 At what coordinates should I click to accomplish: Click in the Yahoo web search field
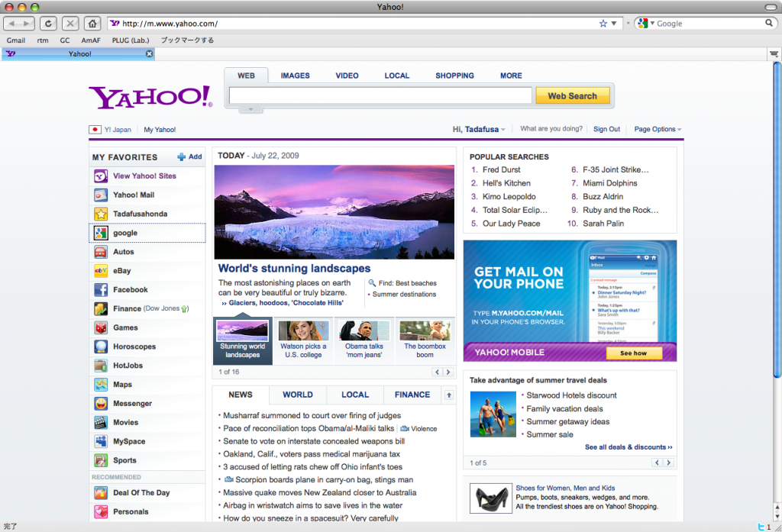click(x=380, y=95)
